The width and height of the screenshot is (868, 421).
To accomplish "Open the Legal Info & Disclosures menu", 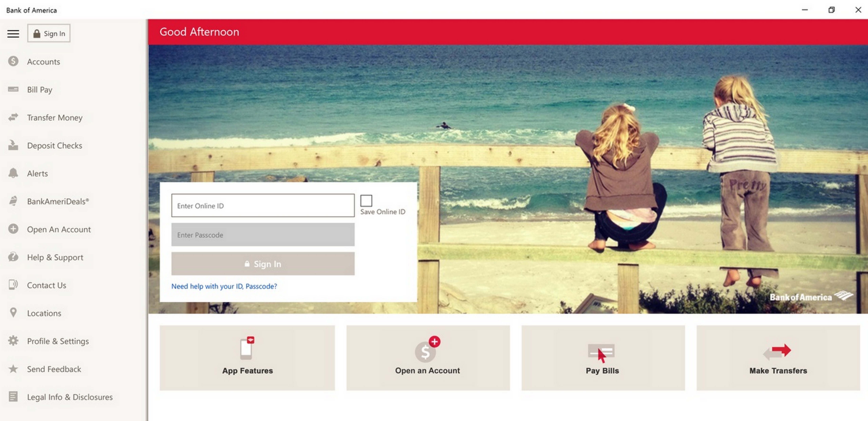I will pyautogui.click(x=70, y=397).
